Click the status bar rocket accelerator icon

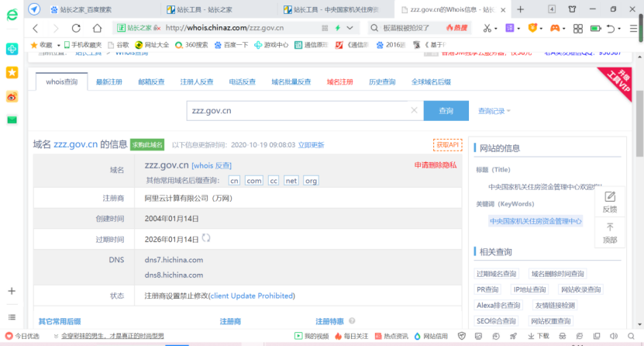point(513,336)
